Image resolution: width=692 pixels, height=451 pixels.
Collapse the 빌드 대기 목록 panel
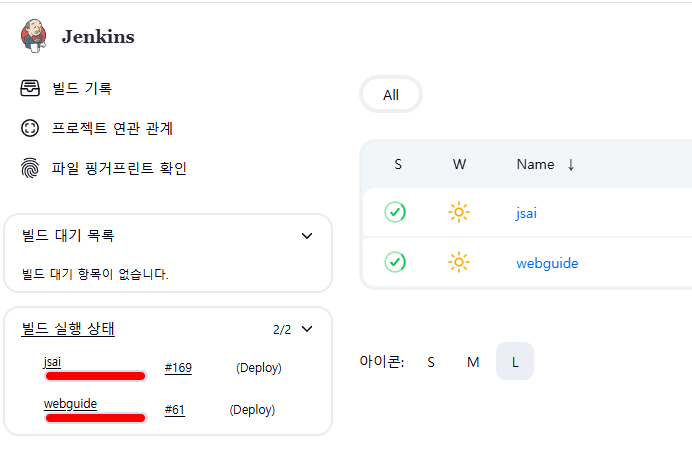[307, 236]
